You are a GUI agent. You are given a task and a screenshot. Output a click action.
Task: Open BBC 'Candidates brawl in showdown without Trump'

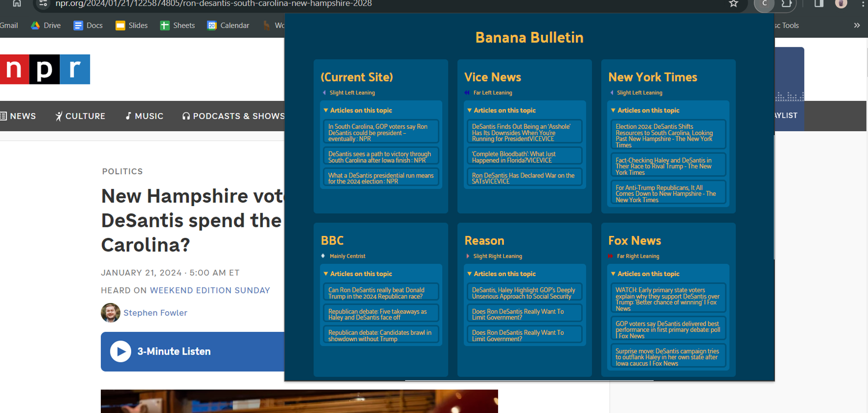coord(381,335)
